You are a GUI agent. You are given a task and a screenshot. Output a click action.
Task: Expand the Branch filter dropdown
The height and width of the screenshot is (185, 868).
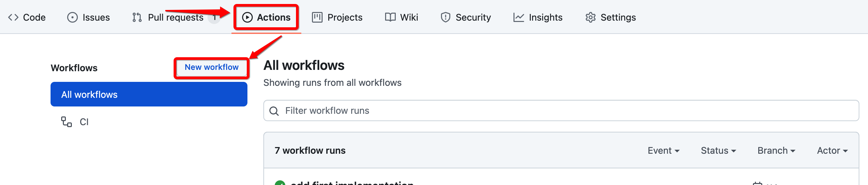pos(776,151)
